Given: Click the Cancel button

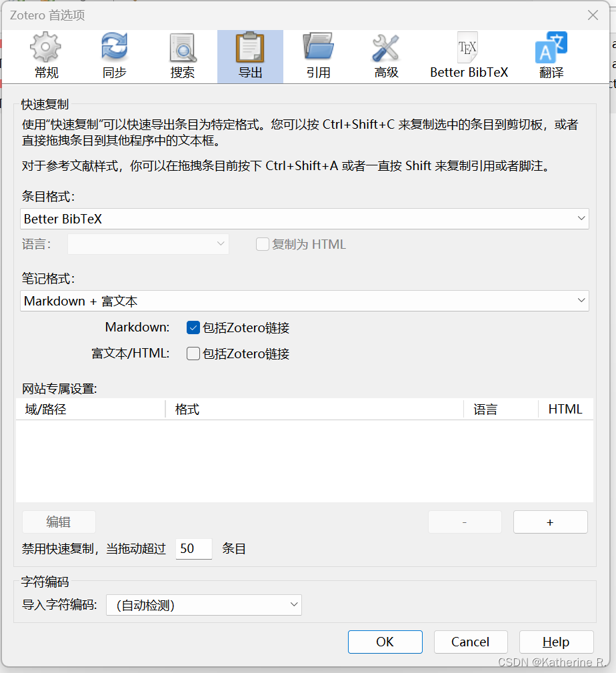Looking at the screenshot, I should 471,642.
